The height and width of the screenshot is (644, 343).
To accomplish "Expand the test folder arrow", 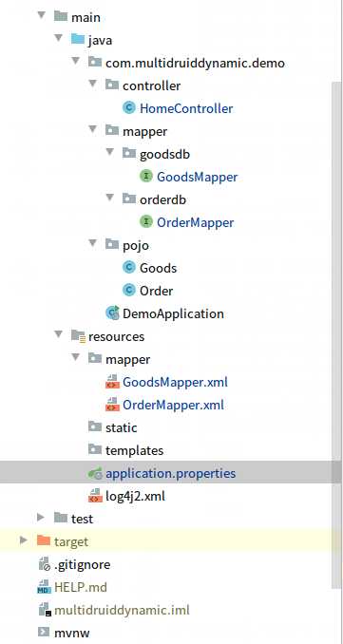I will (41, 517).
